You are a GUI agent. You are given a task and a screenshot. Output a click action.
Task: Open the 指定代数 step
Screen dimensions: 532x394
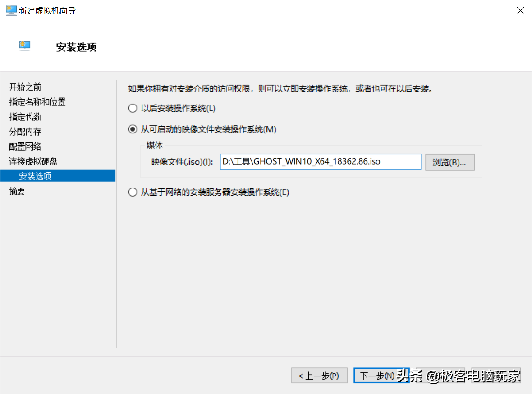(25, 117)
